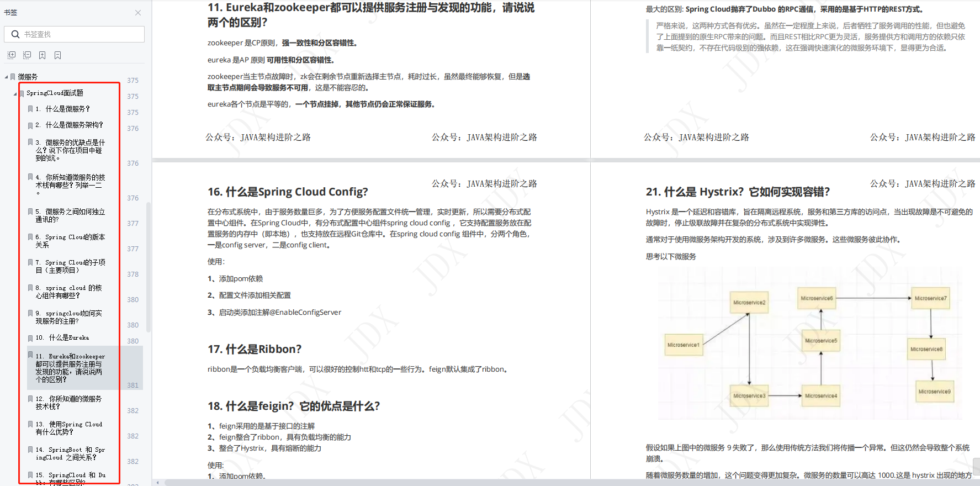This screenshot has height=486, width=980.
Task: Click the line 思考以下微服务
Action: click(x=671, y=256)
